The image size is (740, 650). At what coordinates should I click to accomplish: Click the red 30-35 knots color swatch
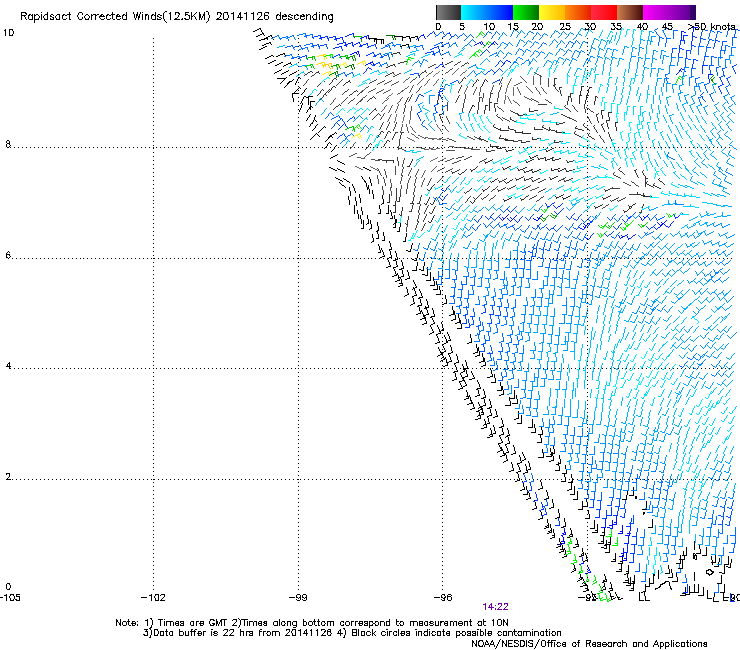tap(604, 12)
